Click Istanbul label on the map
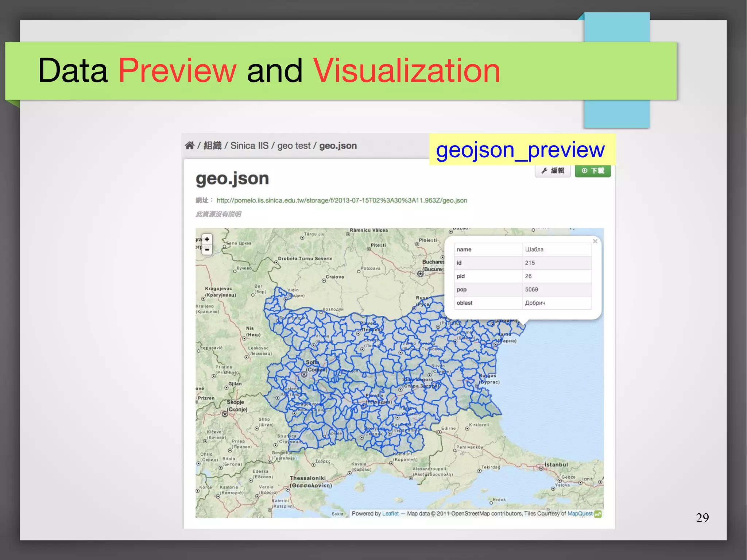 [556, 464]
